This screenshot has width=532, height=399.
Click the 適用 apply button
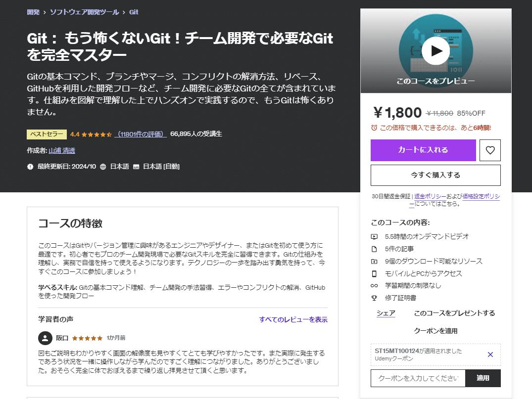point(483,378)
